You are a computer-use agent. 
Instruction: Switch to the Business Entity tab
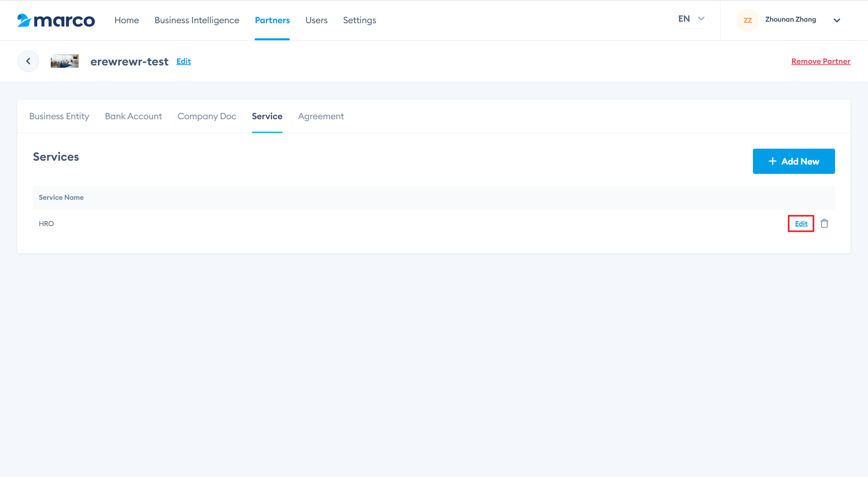pyautogui.click(x=59, y=116)
